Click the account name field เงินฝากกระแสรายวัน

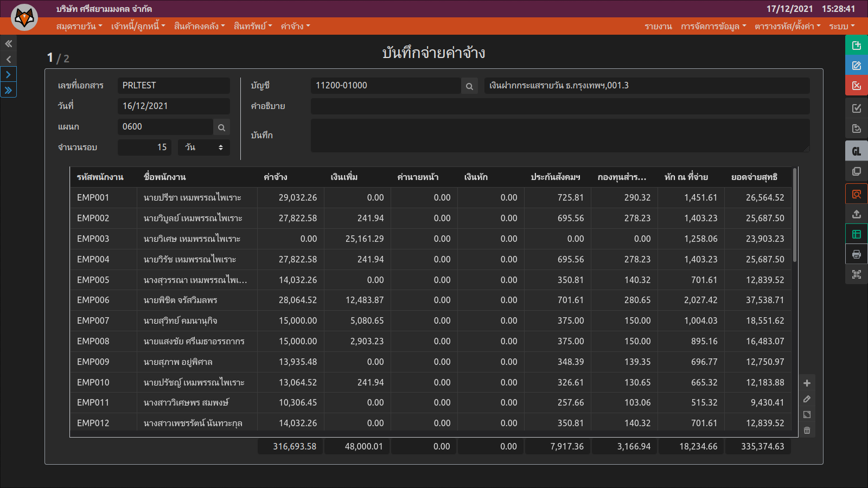pos(647,86)
